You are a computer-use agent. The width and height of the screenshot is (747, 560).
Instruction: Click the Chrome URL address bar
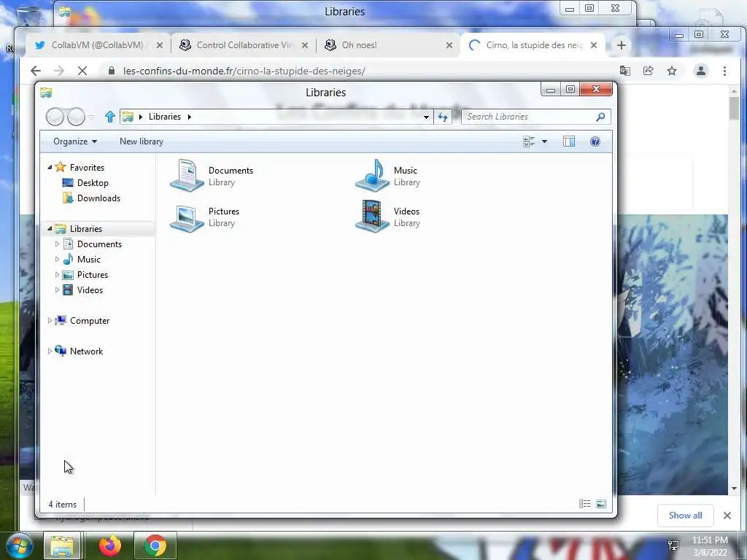click(x=357, y=71)
